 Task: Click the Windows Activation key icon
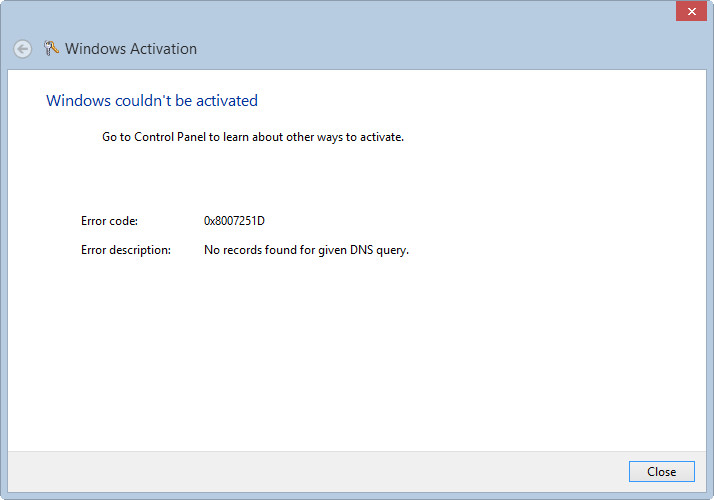pyautogui.click(x=52, y=48)
